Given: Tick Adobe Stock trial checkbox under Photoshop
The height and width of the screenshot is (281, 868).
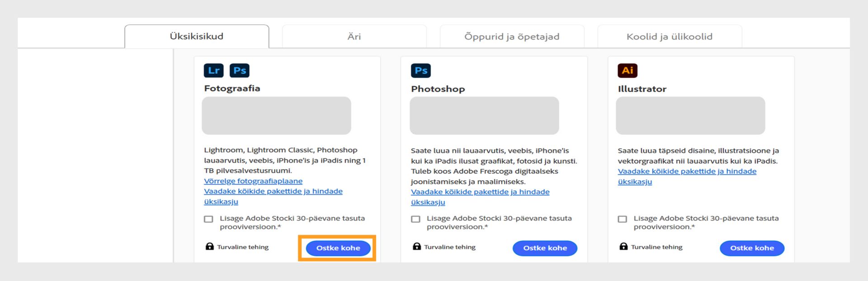Looking at the screenshot, I should (415, 219).
